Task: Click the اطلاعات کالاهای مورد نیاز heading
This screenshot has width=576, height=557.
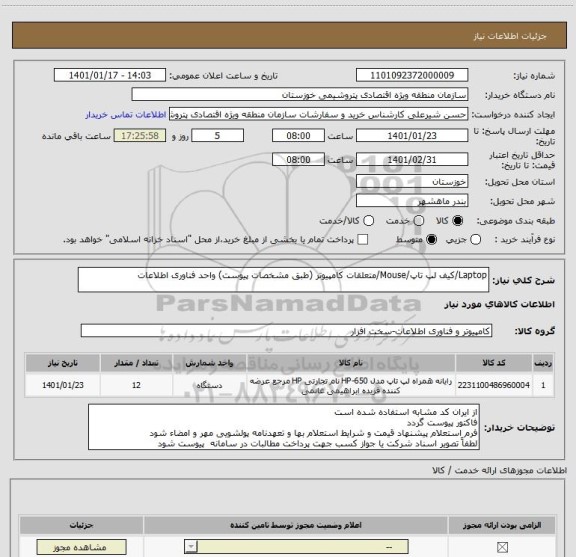Action: [499, 305]
